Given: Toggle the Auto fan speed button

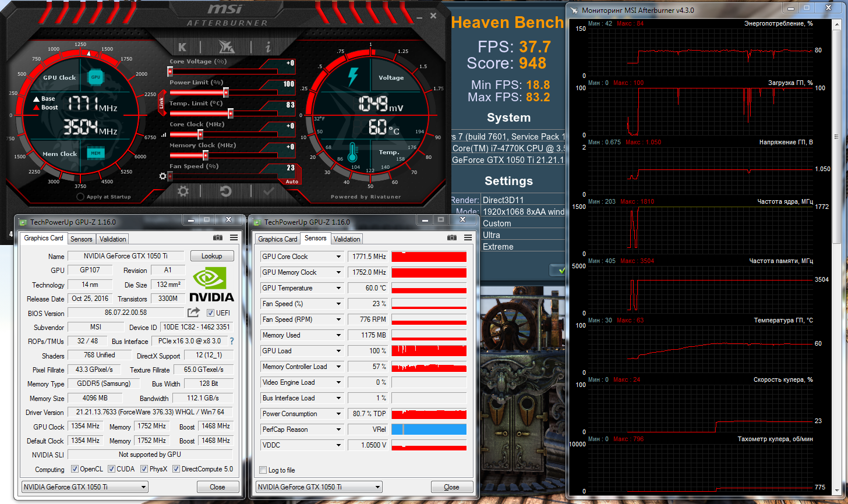Looking at the screenshot, I should coord(292,182).
